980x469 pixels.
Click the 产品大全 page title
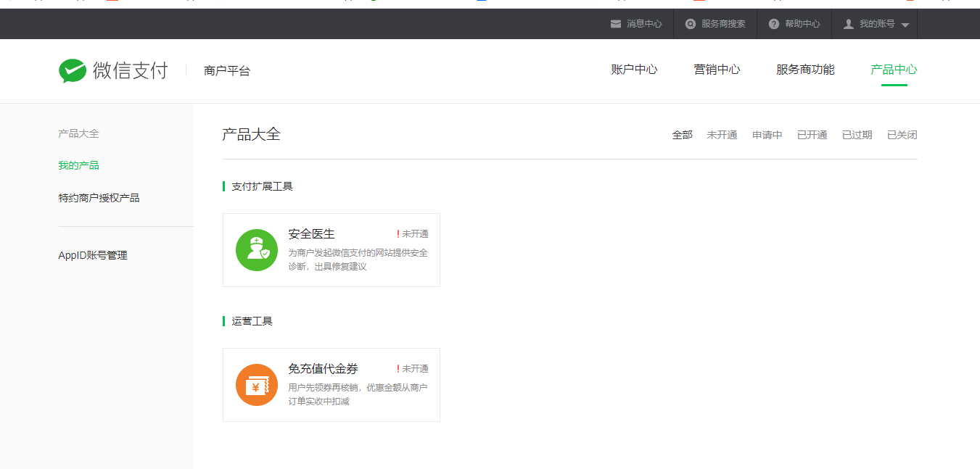point(251,134)
